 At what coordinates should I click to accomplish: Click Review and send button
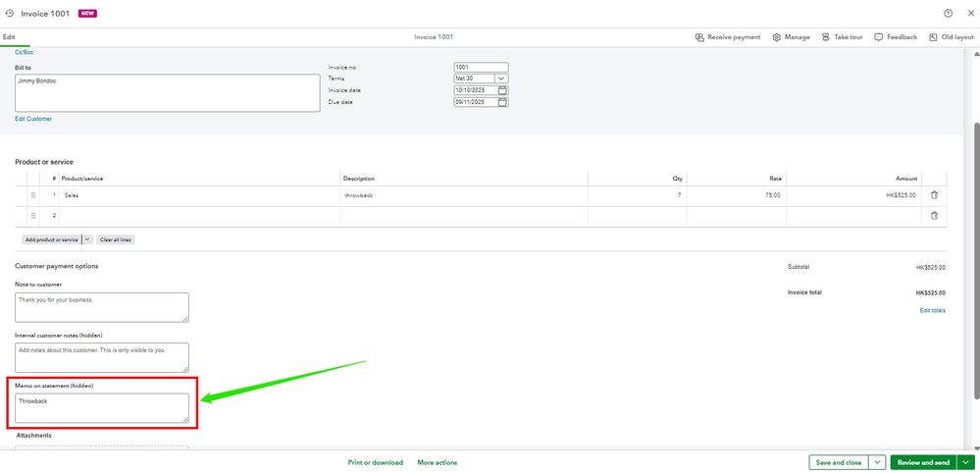924,462
